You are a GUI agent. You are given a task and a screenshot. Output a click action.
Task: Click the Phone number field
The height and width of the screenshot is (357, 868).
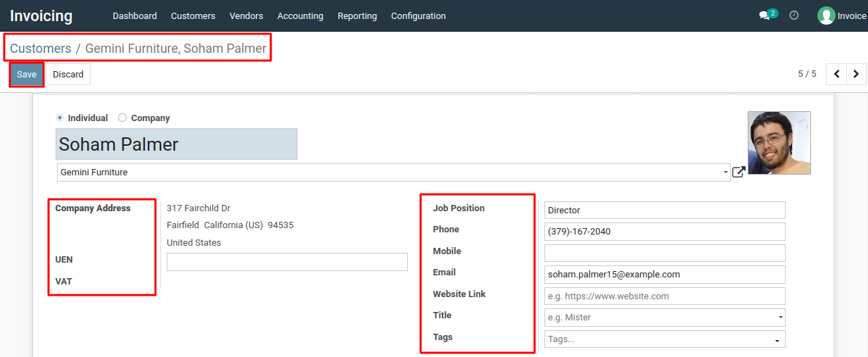pos(665,232)
